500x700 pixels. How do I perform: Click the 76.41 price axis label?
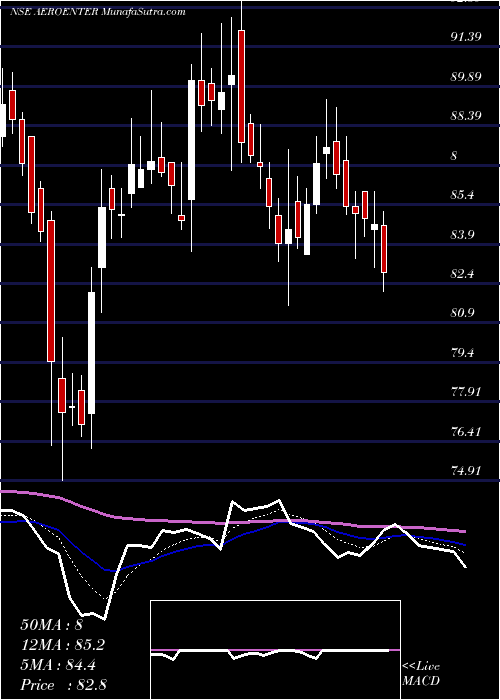click(466, 432)
